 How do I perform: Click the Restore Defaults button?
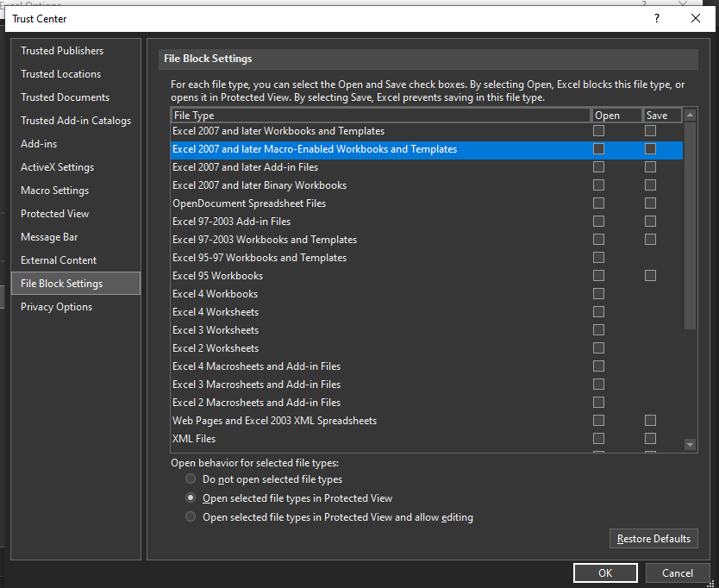pyautogui.click(x=653, y=539)
